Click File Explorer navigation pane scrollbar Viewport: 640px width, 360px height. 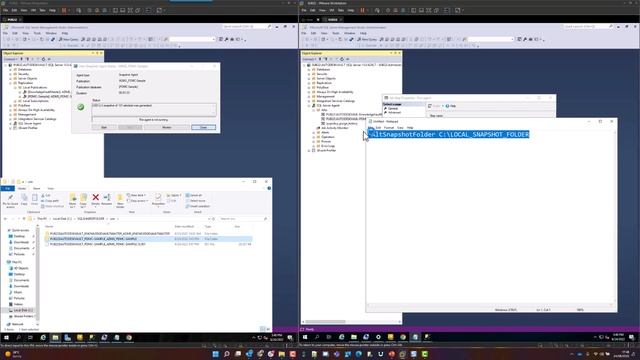tap(38, 273)
